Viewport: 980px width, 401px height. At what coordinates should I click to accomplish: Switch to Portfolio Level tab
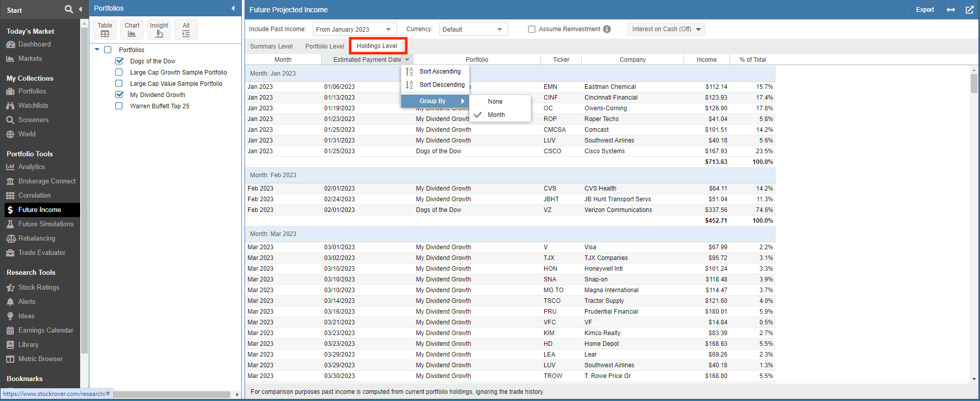pos(325,46)
